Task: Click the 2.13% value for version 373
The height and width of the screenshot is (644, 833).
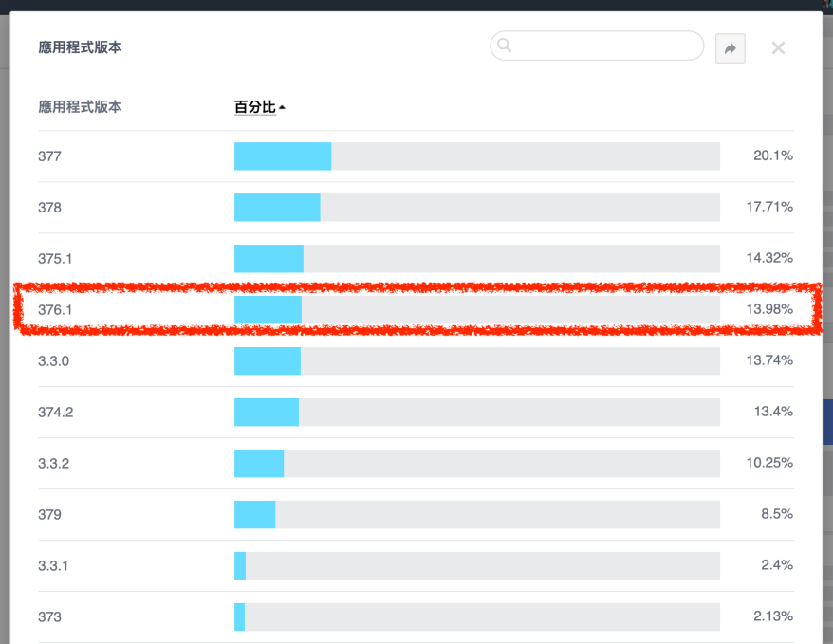Action: 772,616
